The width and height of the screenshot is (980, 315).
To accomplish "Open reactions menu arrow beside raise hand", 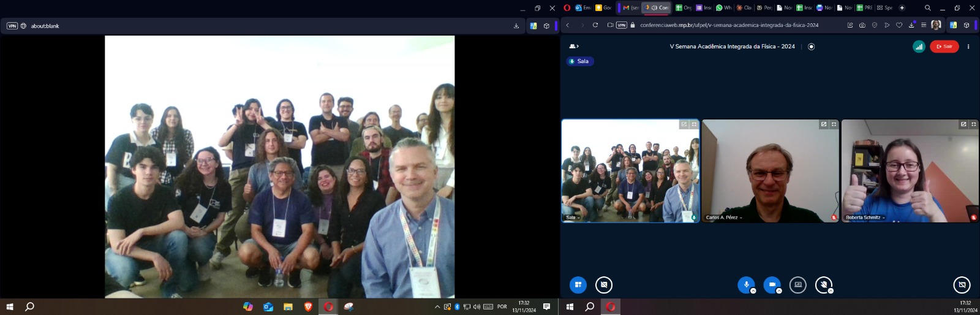I will click(831, 291).
